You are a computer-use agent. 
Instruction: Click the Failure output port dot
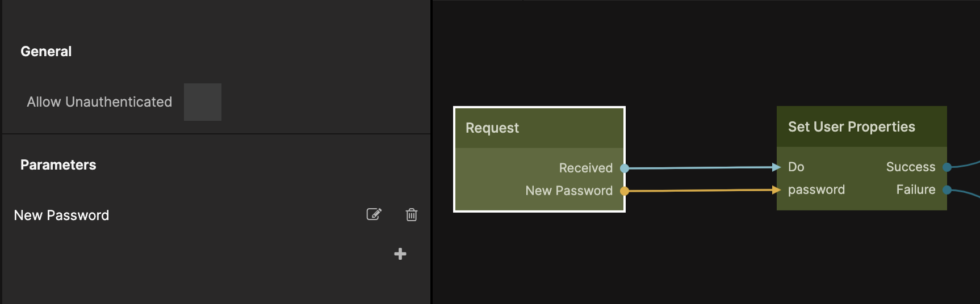[947, 190]
